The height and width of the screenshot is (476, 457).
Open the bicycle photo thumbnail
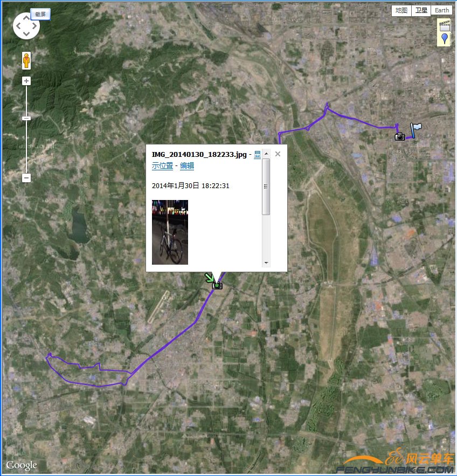click(x=170, y=232)
